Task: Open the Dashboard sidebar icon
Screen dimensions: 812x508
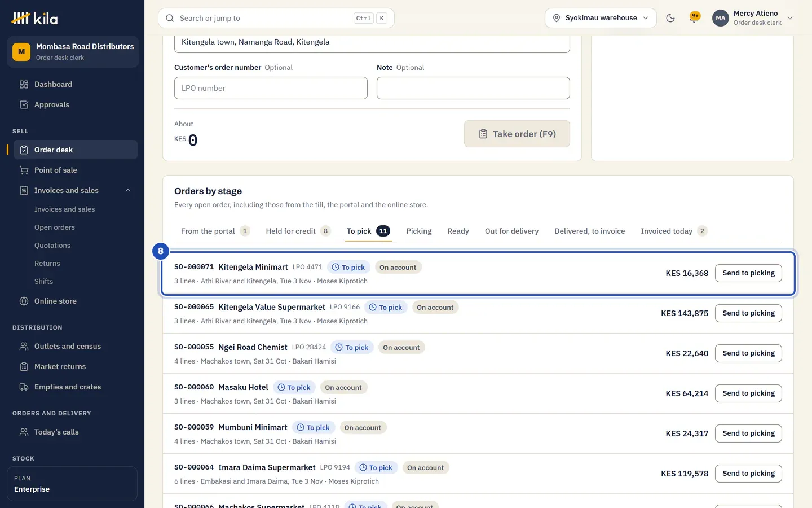Action: (x=24, y=84)
